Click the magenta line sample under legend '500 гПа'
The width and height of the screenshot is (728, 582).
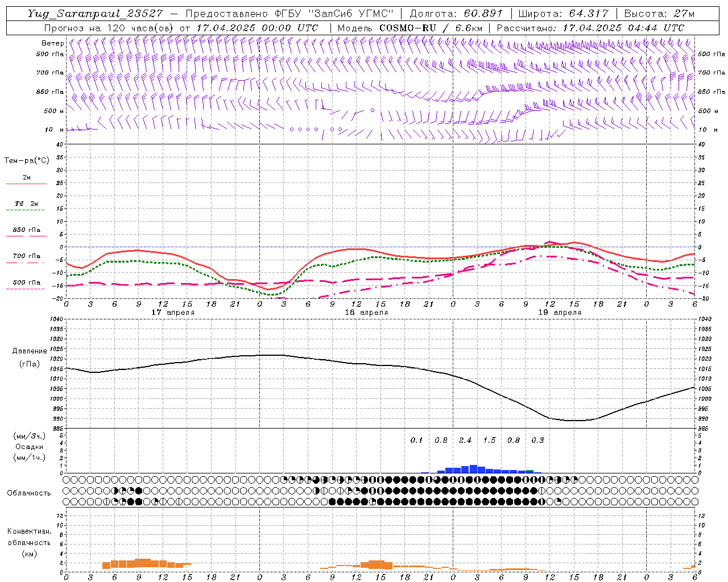25,289
